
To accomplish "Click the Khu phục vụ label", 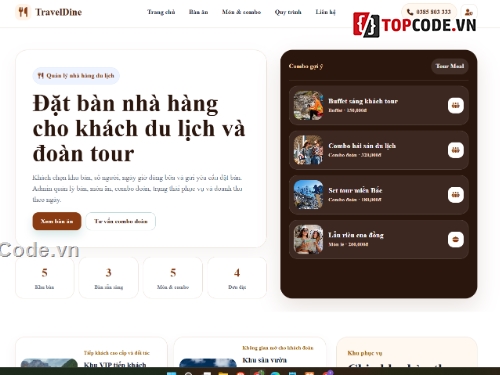I will click(365, 353).
